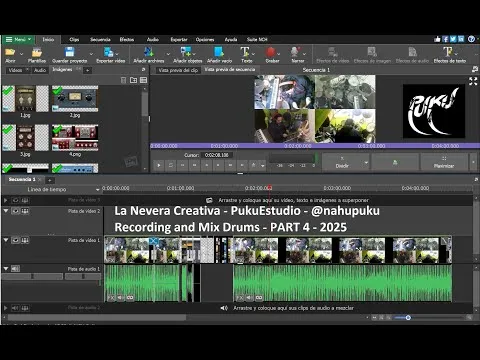The image size is (480, 360).
Task: Click the Narrar microphone icon
Action: [295, 52]
